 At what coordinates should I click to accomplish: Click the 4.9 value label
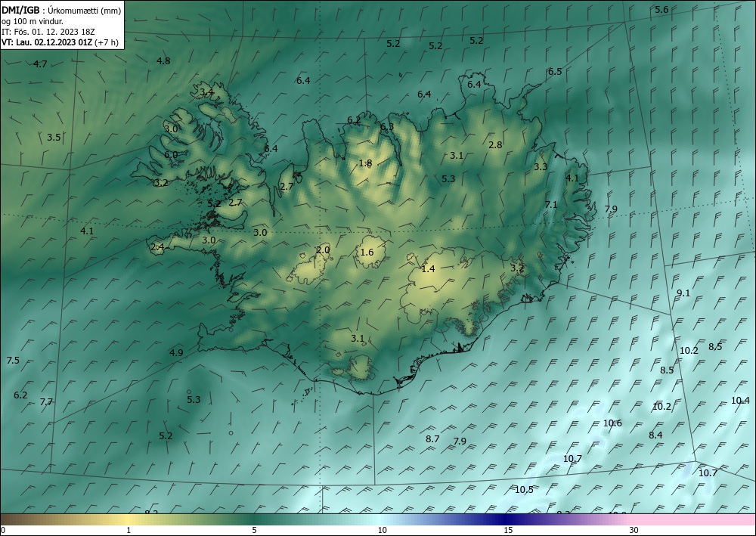[x=176, y=353]
